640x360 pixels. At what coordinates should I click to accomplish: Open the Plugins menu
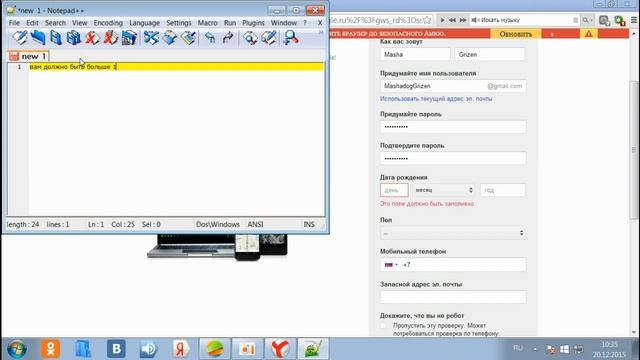(x=253, y=23)
